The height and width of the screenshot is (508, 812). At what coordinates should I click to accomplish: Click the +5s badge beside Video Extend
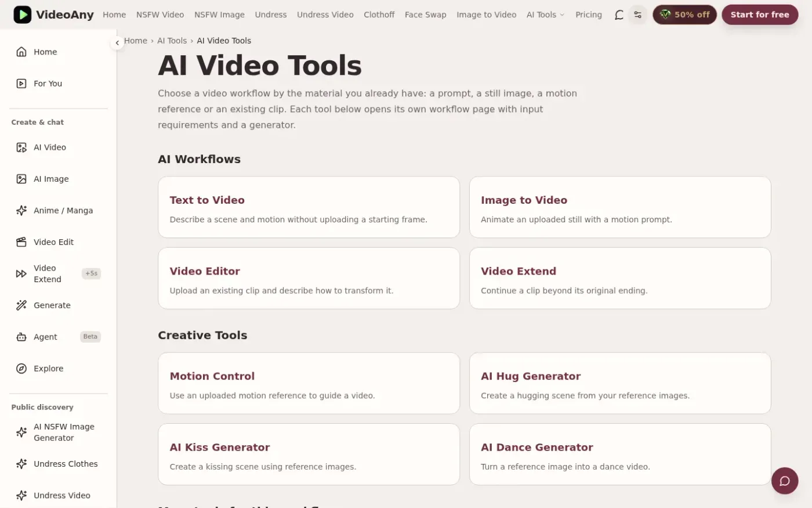[92, 273]
